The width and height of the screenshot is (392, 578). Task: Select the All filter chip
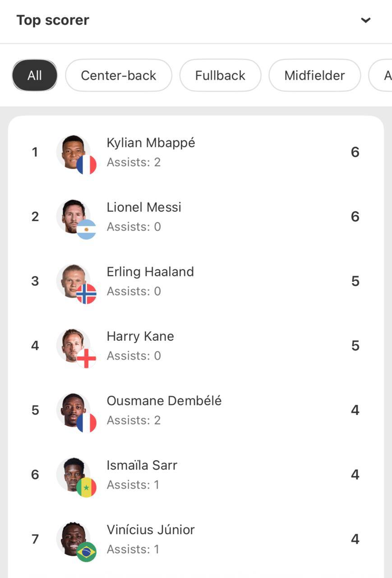pos(35,75)
